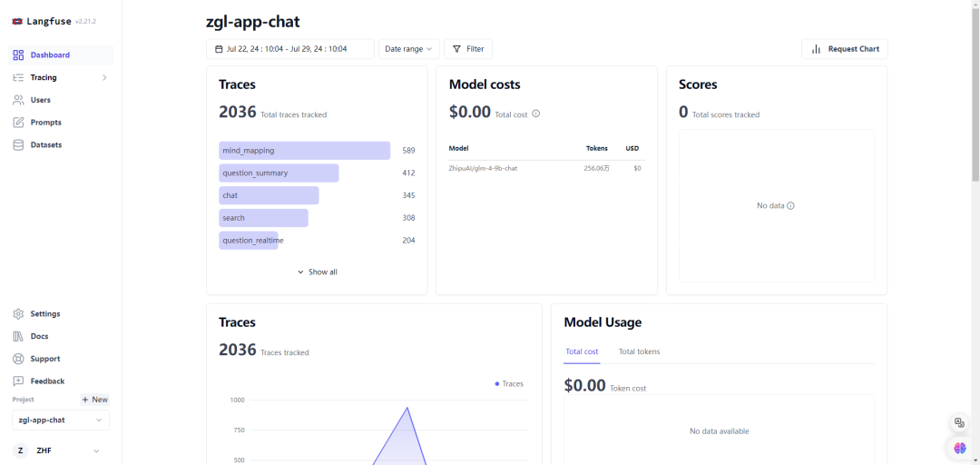Screen dimensions: 980x465
Task: Click the Feedback icon in sidebar
Action: coord(18,381)
